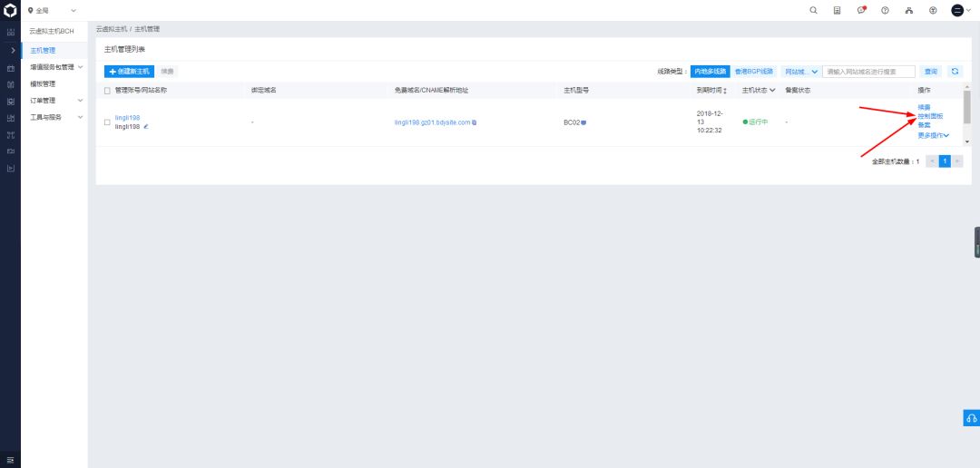This screenshot has width=980, height=468.
Task: Sort by 到期时间 using sort arrows
Action: point(725,91)
